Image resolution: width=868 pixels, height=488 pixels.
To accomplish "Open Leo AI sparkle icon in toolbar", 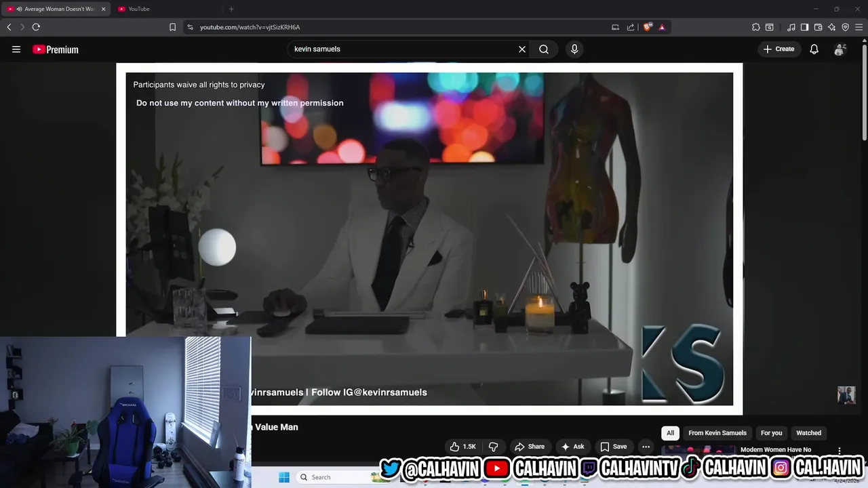I will point(832,27).
